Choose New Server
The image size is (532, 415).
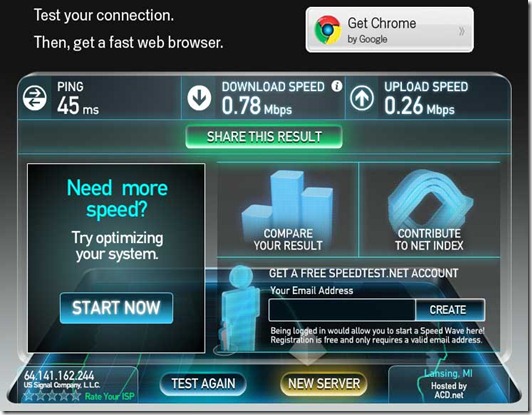click(324, 384)
